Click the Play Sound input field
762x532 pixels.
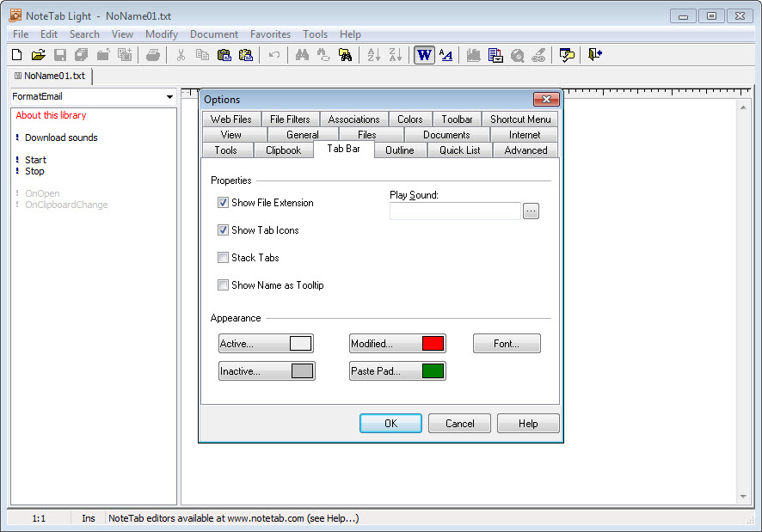point(455,211)
